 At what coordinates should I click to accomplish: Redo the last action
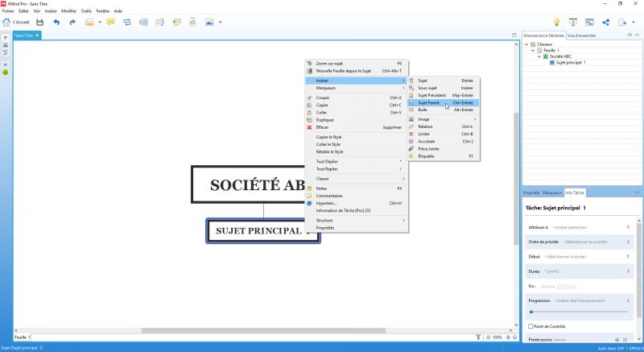coord(72,23)
